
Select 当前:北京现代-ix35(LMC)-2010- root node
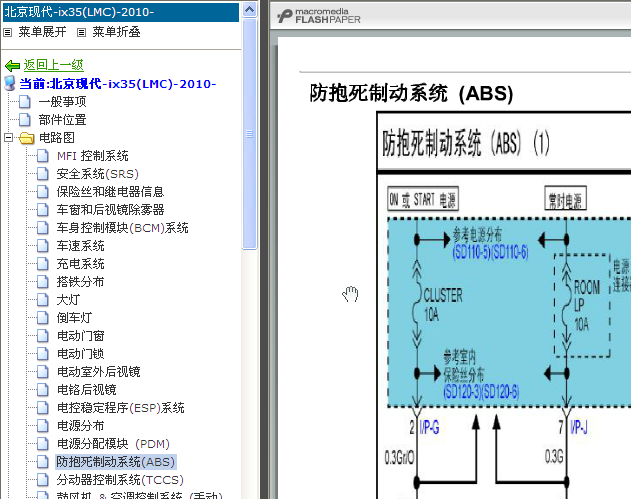[x=118, y=84]
